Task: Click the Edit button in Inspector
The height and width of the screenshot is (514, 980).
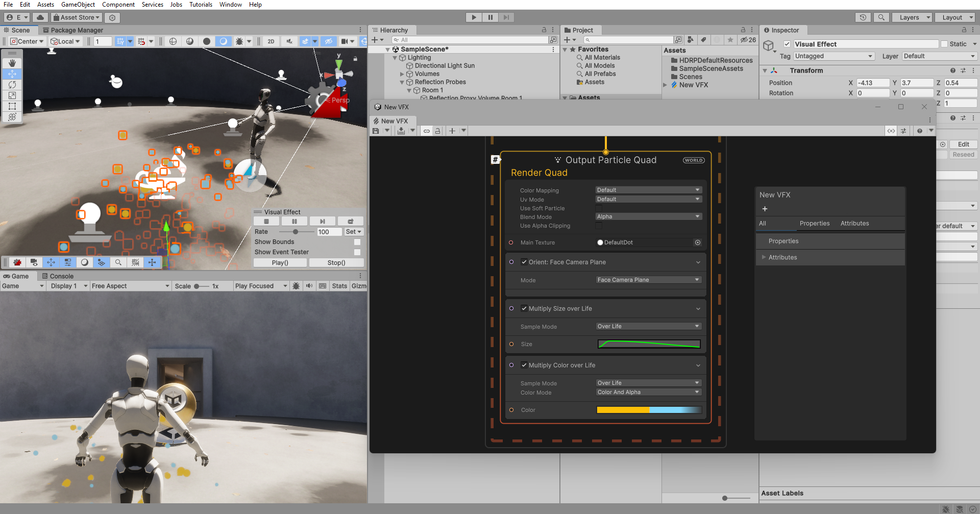Action: coord(964,144)
